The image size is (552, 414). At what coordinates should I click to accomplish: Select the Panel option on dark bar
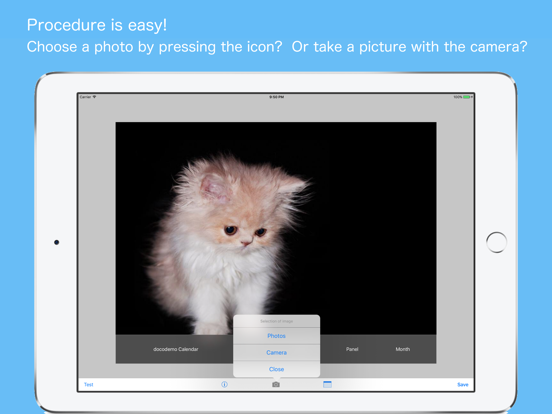coord(352,349)
